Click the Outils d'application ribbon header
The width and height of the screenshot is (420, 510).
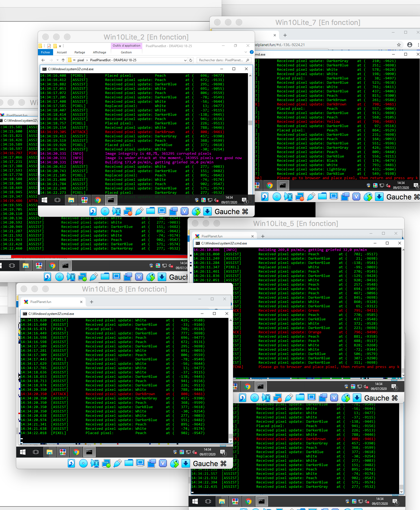[127, 46]
